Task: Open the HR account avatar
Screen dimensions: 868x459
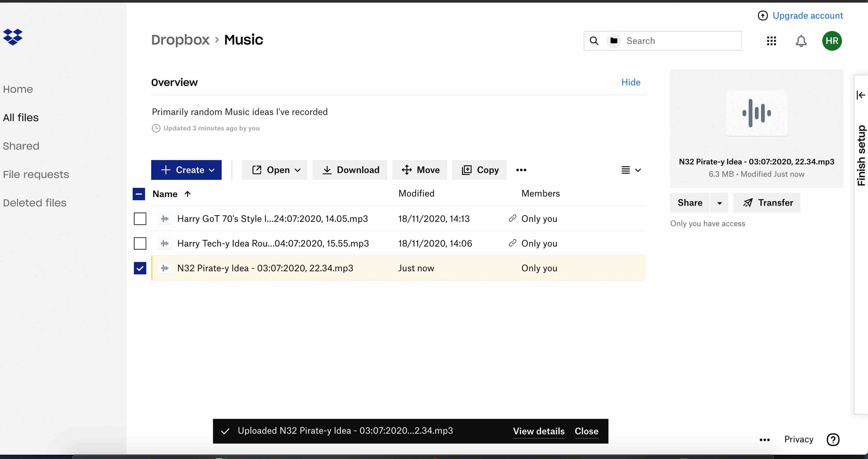Action: pyautogui.click(x=832, y=41)
